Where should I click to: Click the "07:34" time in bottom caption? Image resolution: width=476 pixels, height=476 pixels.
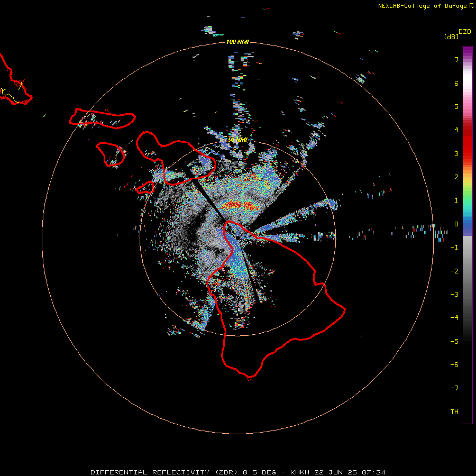coord(374,472)
